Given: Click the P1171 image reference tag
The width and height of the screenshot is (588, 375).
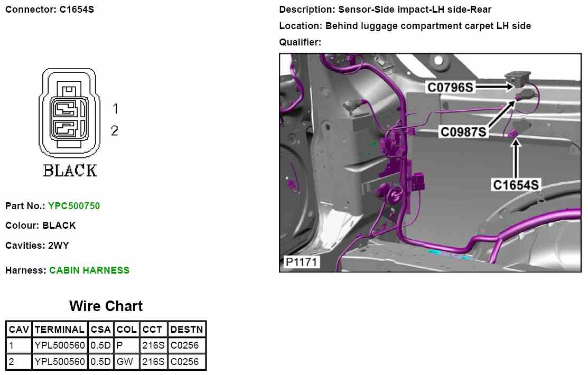Looking at the screenshot, I should 300,262.
